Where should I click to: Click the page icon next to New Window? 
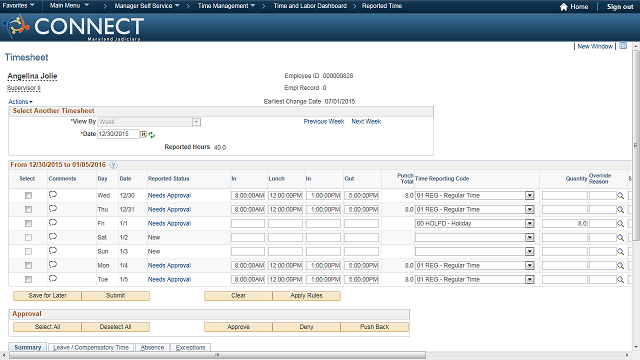[x=623, y=46]
